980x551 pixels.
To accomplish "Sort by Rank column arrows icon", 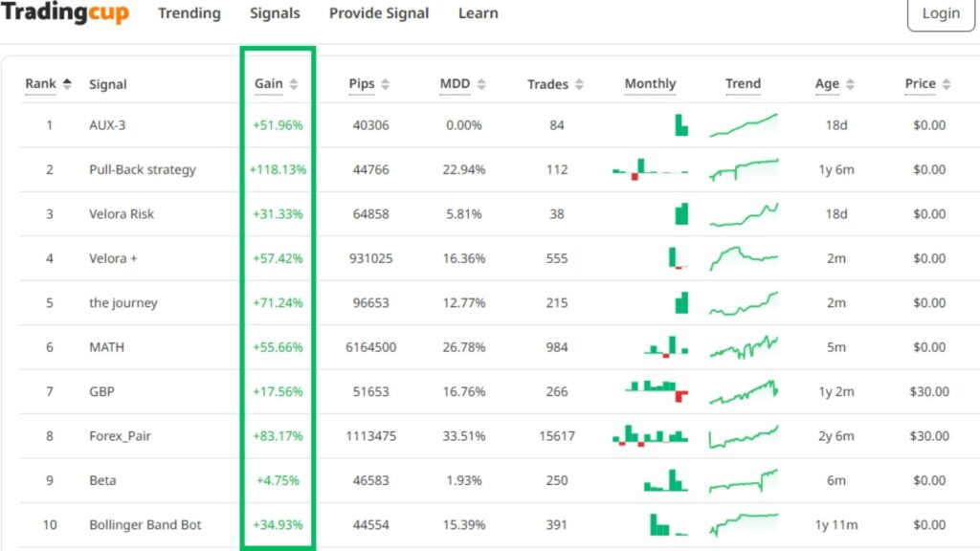I will click(x=67, y=84).
